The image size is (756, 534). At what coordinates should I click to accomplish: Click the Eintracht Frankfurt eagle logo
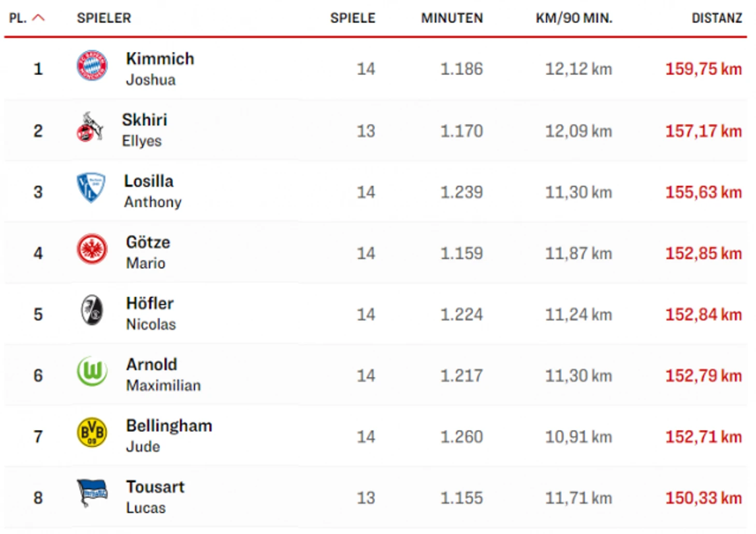tap(92, 249)
